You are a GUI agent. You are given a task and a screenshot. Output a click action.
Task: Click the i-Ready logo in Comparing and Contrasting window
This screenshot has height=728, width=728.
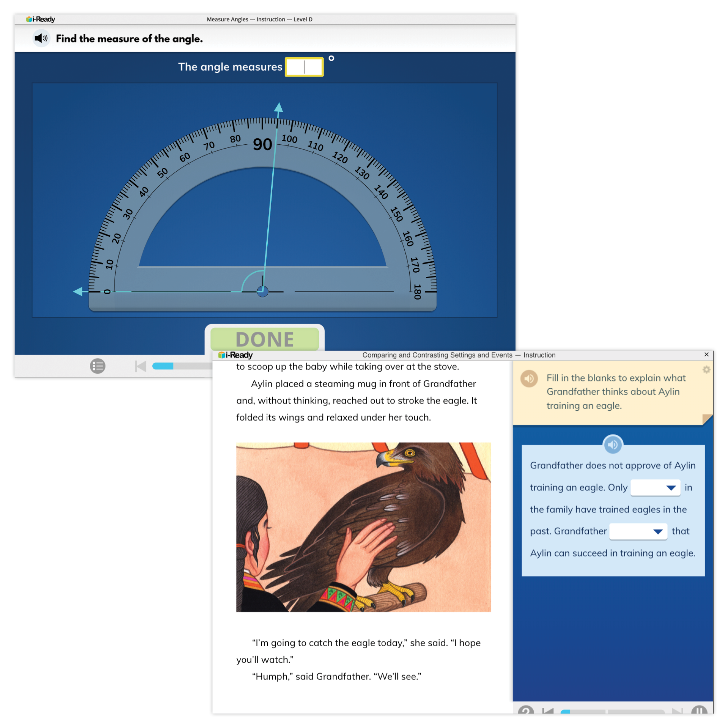point(236,355)
